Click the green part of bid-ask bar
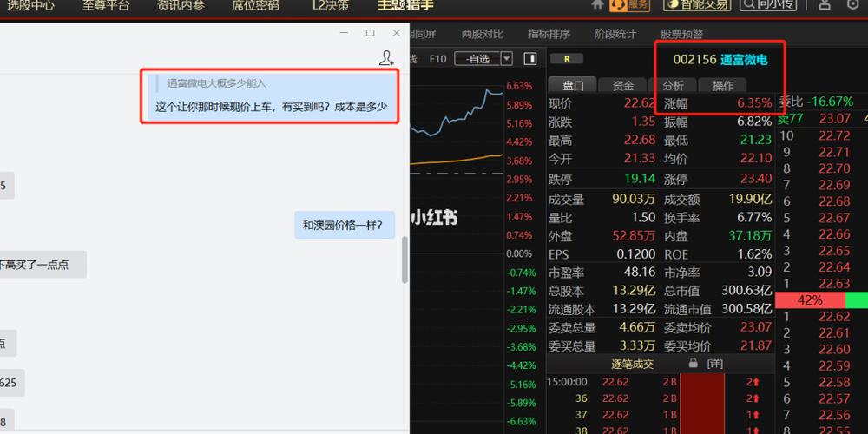868x434 pixels. 857,300
